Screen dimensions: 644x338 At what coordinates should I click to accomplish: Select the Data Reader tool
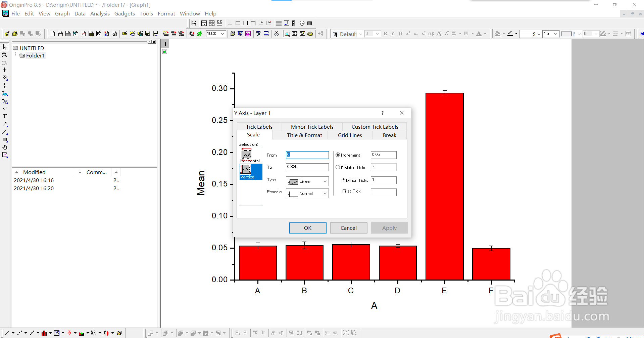(x=5, y=78)
